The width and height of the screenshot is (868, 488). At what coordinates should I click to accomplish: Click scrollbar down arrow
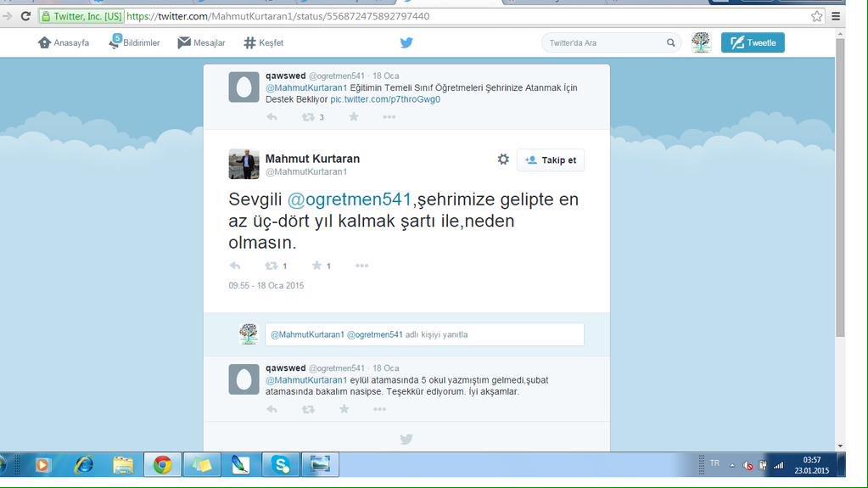840,446
